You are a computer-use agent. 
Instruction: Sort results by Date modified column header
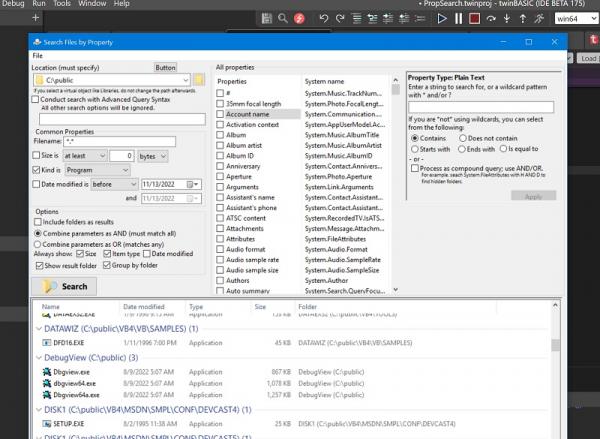144,307
